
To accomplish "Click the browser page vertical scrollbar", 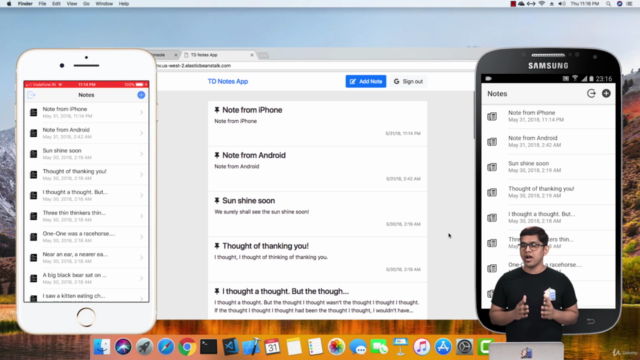I will click(474, 115).
